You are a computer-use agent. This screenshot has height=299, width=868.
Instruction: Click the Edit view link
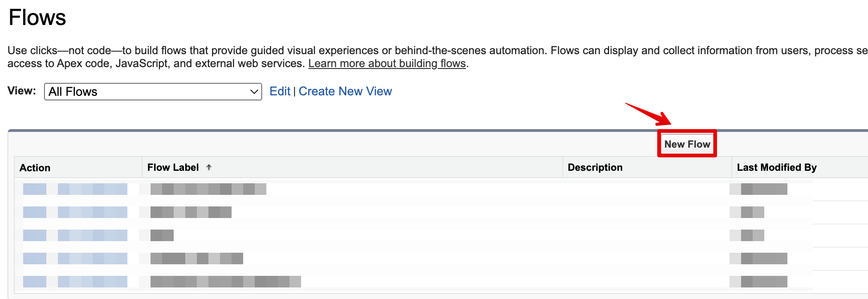pyautogui.click(x=280, y=92)
